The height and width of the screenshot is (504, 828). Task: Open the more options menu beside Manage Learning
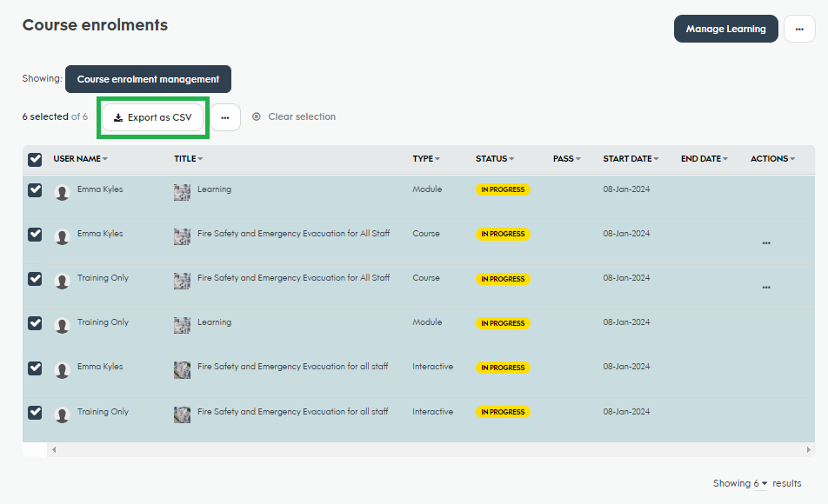click(799, 29)
